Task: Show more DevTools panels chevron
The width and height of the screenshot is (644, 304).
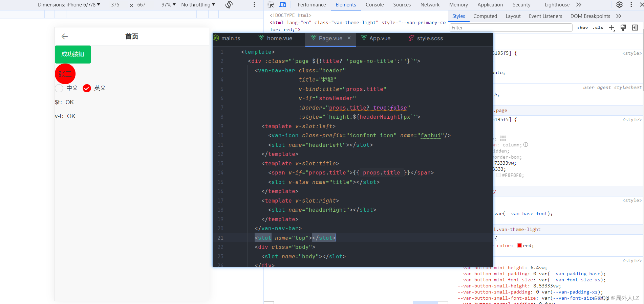Action: (x=579, y=5)
